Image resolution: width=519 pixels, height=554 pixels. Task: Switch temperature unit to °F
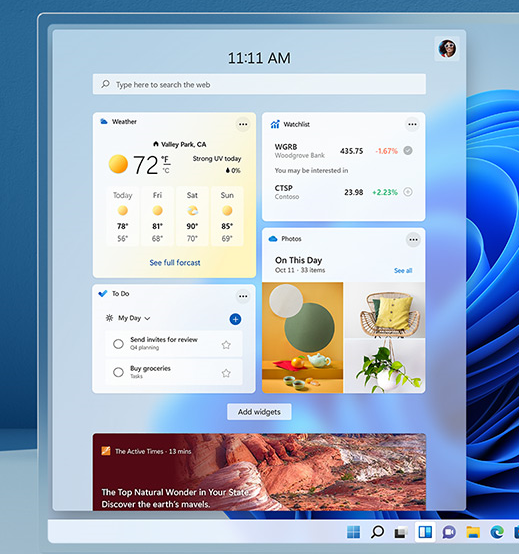pos(166,160)
